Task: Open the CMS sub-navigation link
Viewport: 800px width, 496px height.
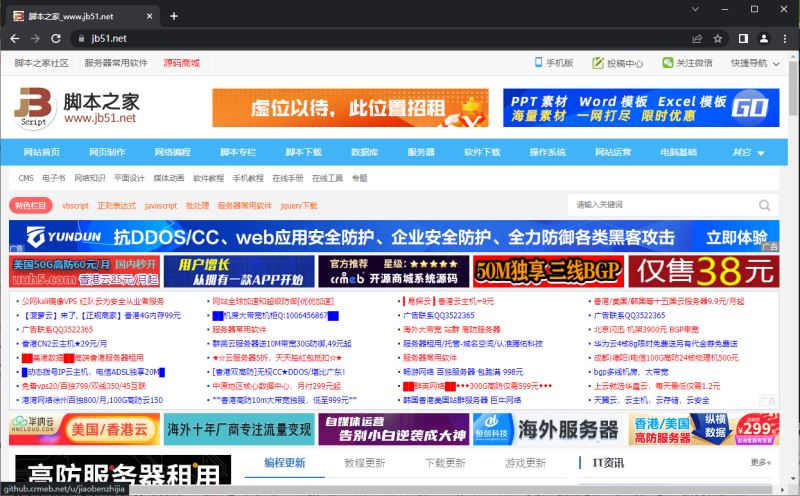Action: [x=26, y=178]
